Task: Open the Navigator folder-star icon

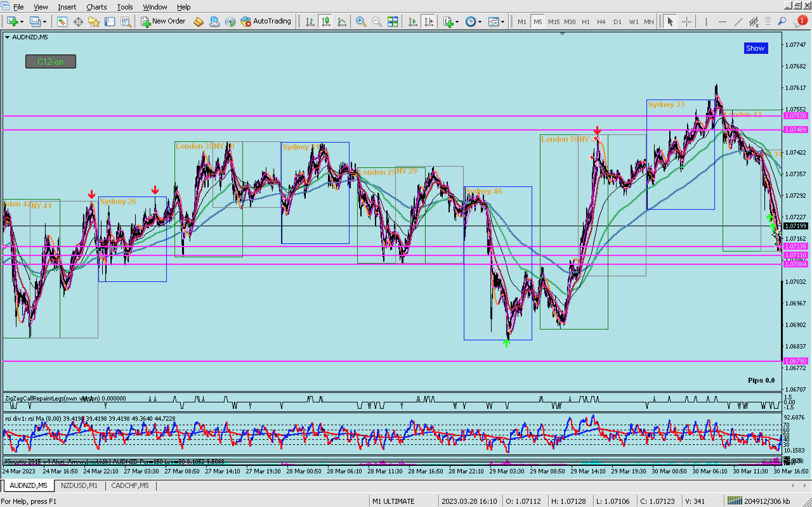Action: pyautogui.click(x=94, y=22)
